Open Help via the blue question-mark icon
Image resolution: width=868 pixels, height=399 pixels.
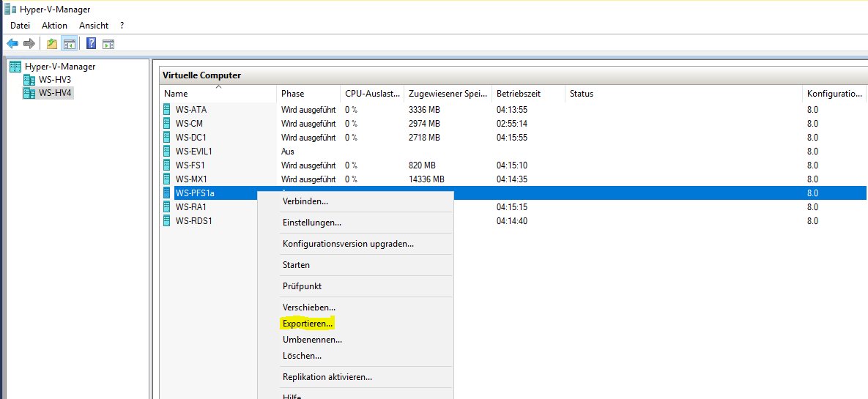click(92, 43)
